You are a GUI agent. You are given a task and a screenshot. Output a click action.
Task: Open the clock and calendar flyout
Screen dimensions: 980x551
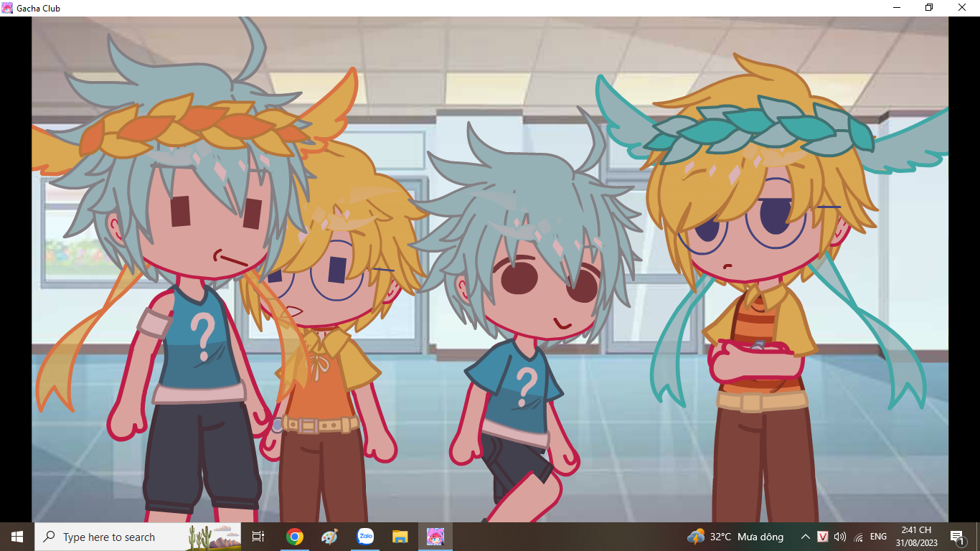click(x=916, y=537)
